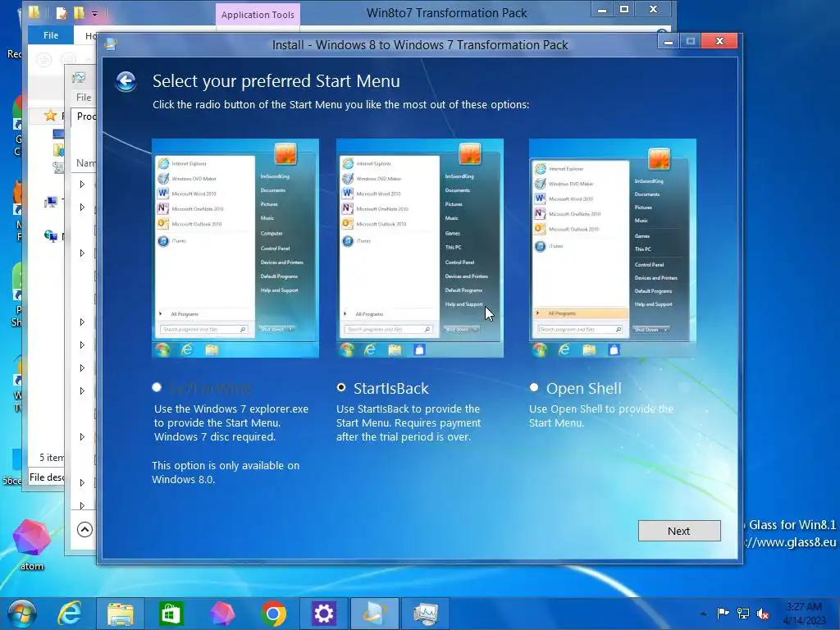Open the Task Manager monitor taskbar icon
This screenshot has height=630, width=840.
[x=426, y=614]
